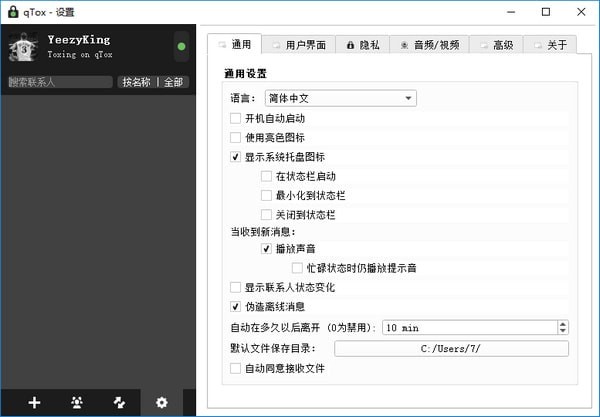Image resolution: width=600 pixels, height=417 pixels.
Task: Click the settings gear icon
Action: click(162, 402)
